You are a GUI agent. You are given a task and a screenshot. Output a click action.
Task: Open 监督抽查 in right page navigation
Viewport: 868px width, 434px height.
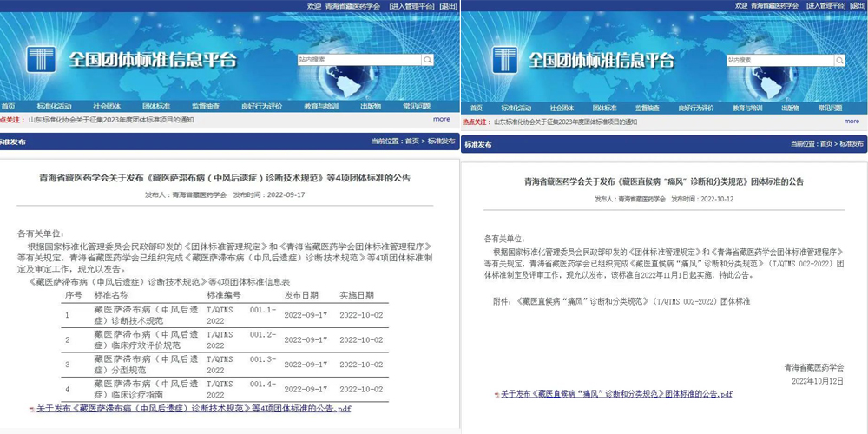point(648,108)
